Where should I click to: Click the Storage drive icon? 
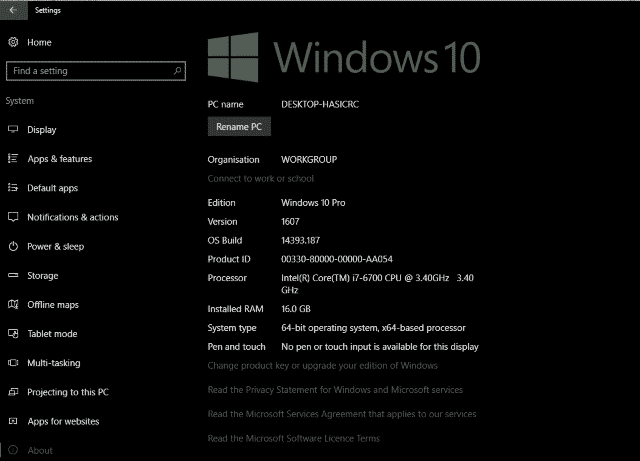click(13, 275)
